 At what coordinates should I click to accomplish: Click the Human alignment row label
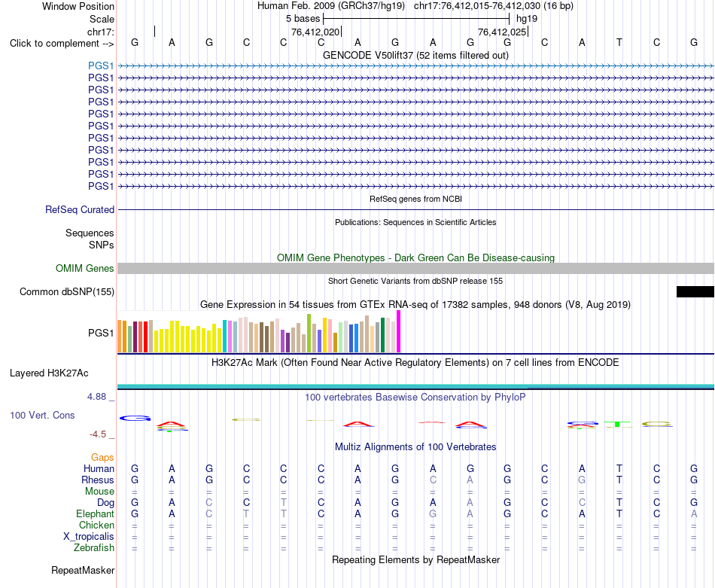99,468
